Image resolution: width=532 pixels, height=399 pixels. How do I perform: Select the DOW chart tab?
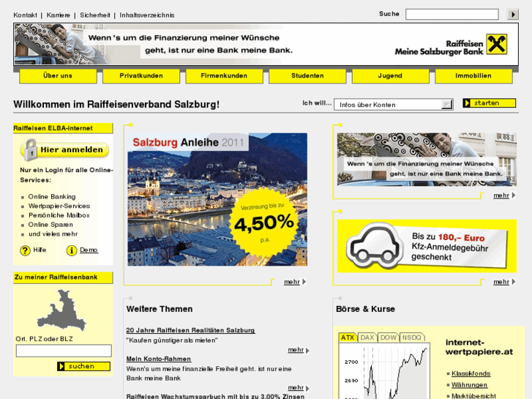tap(389, 338)
